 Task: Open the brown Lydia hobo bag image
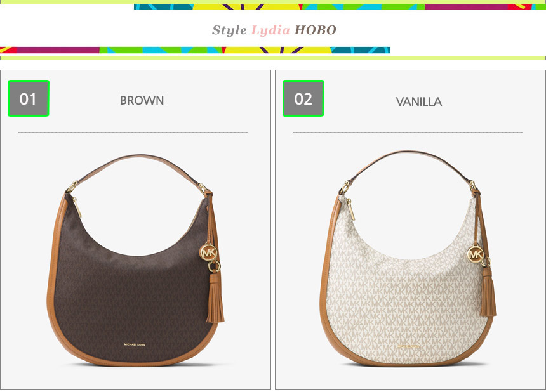pyautogui.click(x=136, y=260)
